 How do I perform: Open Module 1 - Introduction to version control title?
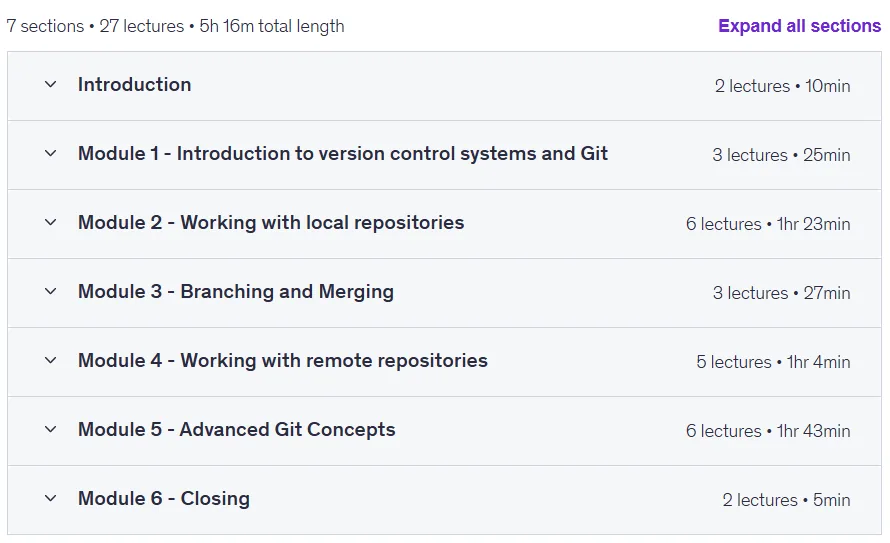tap(343, 153)
